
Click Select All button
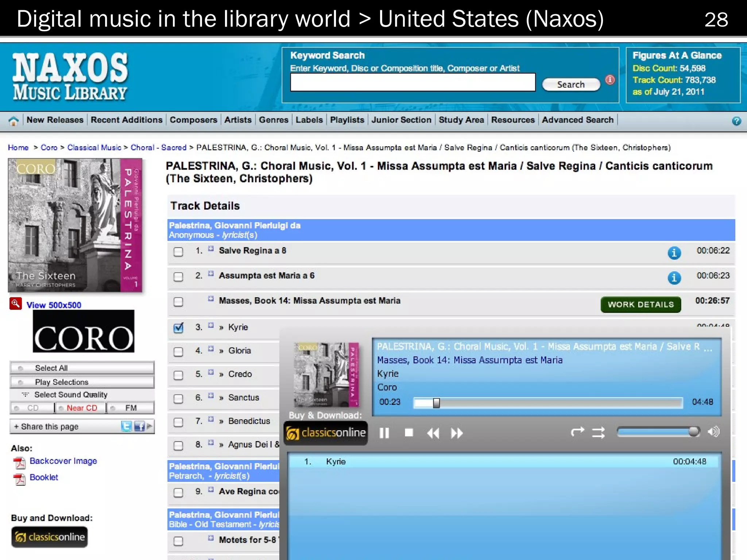pyautogui.click(x=82, y=368)
